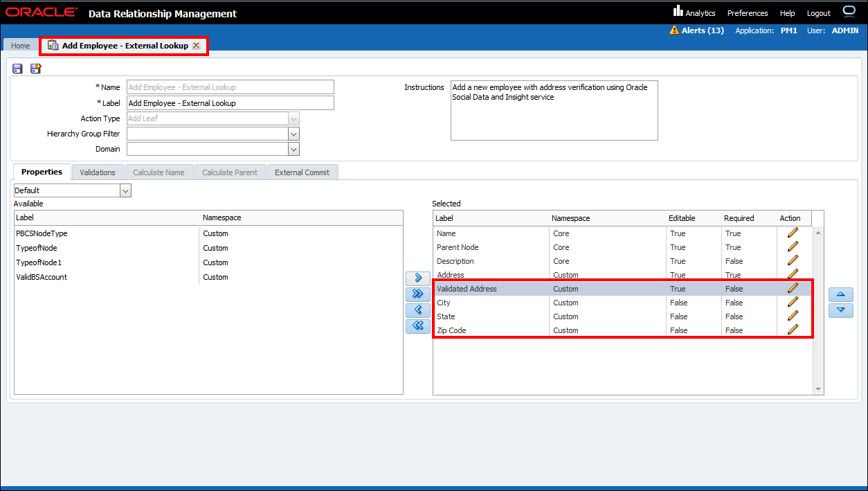Remove selected property from Selected list
Viewport: 868px width, 491px height.
click(x=417, y=310)
